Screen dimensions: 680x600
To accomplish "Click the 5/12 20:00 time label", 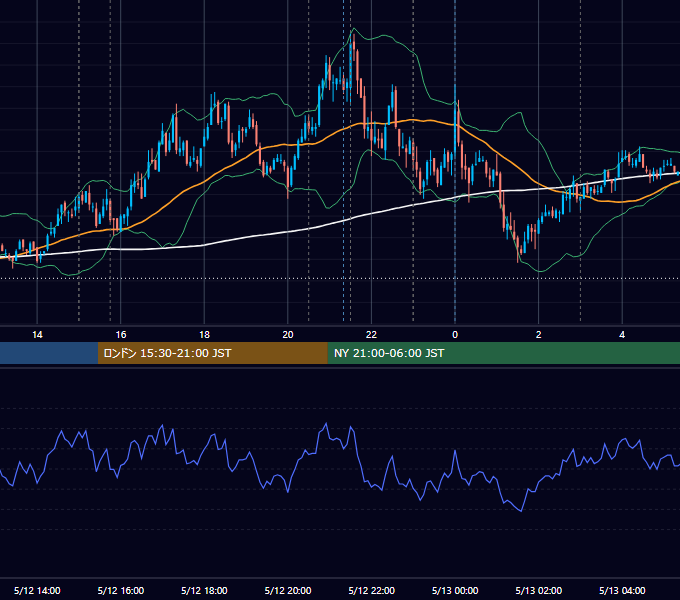I will pos(288,590).
